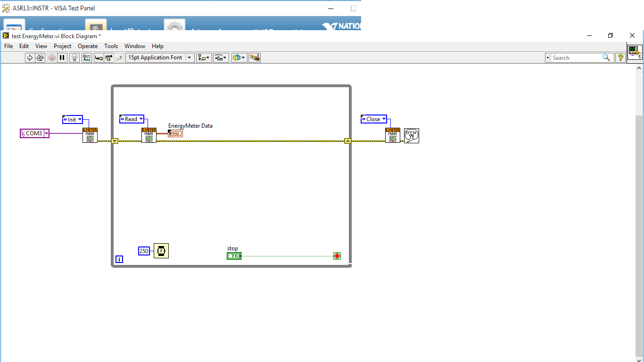Open the Operate menu

(x=88, y=46)
